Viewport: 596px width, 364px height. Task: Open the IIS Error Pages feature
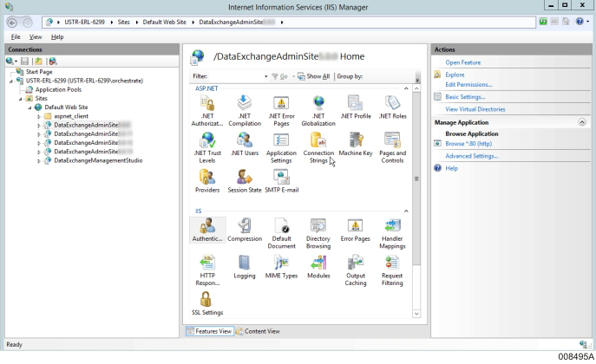coord(356,230)
